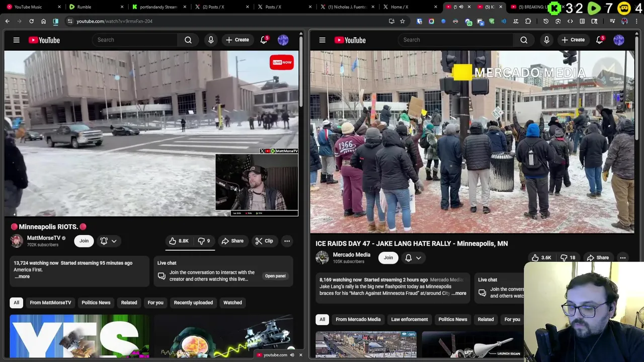Image resolution: width=644 pixels, height=362 pixels.
Task: Dislike the Mercado Media stream (18)
Action: point(568,257)
